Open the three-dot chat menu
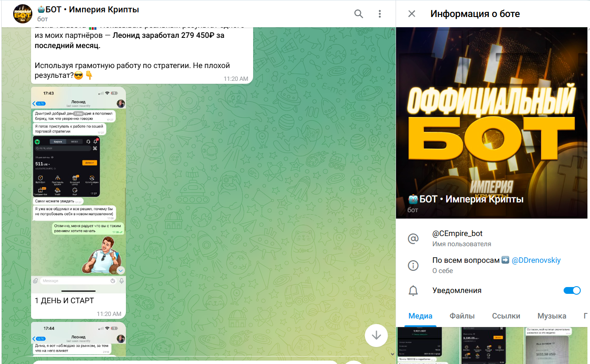Screen dimensions: 590x364 point(380,14)
